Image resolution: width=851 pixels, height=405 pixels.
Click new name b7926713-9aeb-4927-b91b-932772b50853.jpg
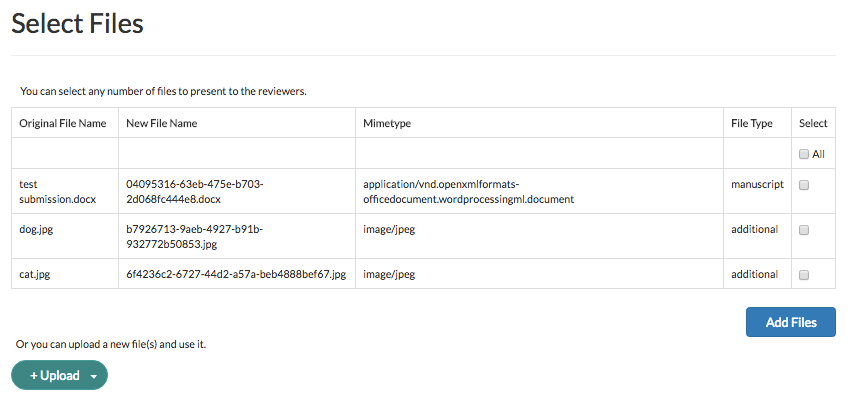195,237
